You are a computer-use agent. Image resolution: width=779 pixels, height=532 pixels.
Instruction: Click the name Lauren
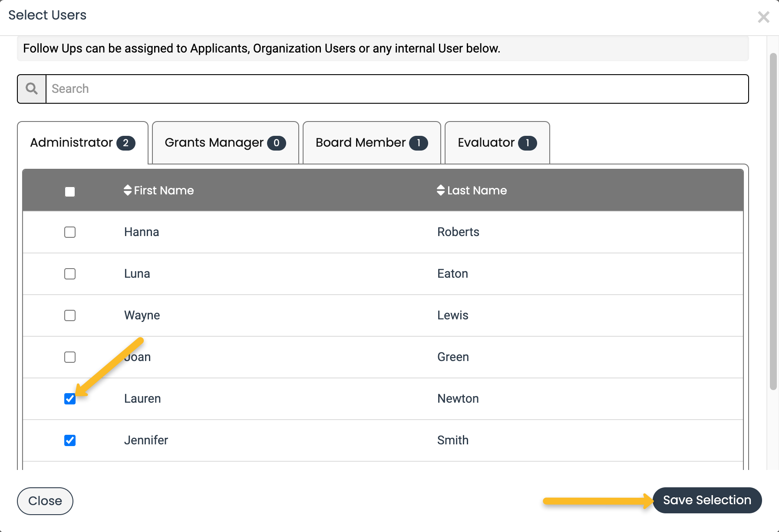coord(142,399)
